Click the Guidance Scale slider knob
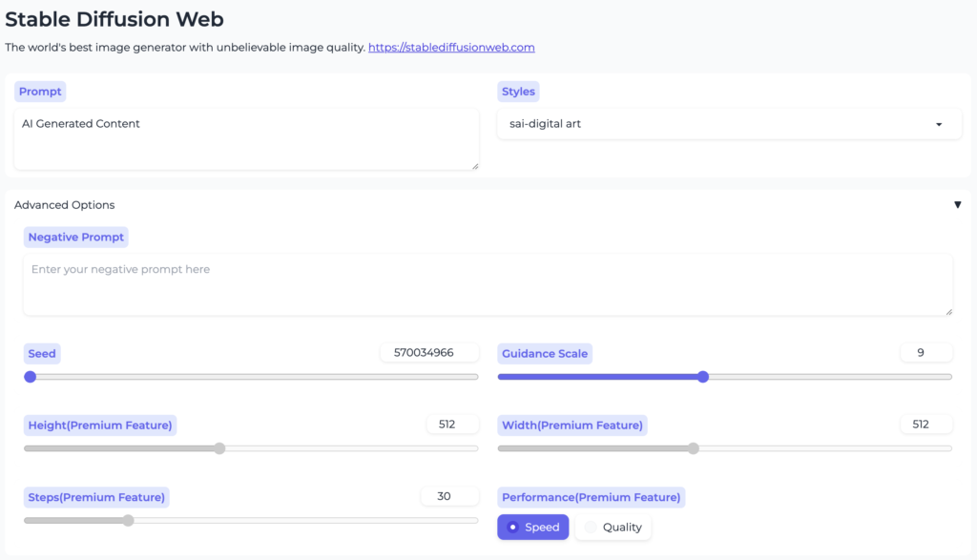 [x=703, y=377]
